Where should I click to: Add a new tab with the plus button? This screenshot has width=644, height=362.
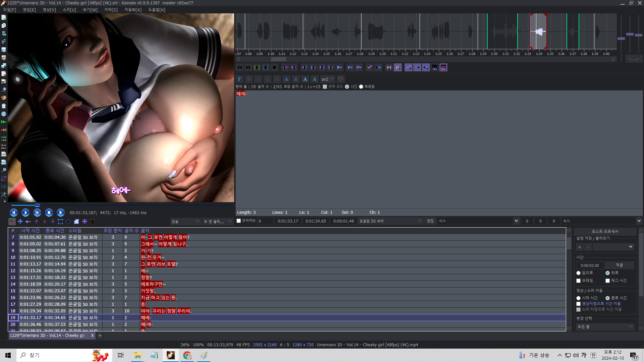[100, 336]
